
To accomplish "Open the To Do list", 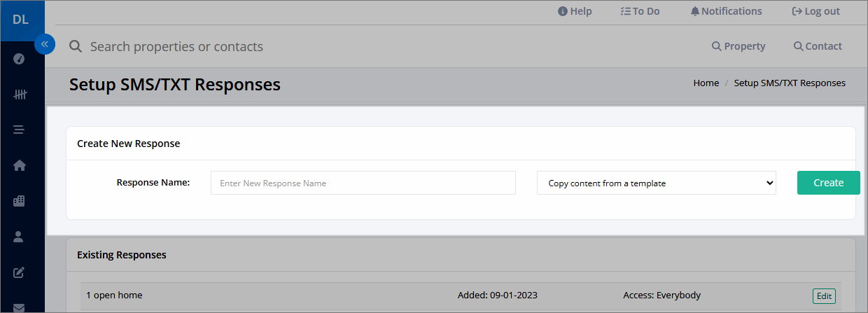I will tap(640, 11).
